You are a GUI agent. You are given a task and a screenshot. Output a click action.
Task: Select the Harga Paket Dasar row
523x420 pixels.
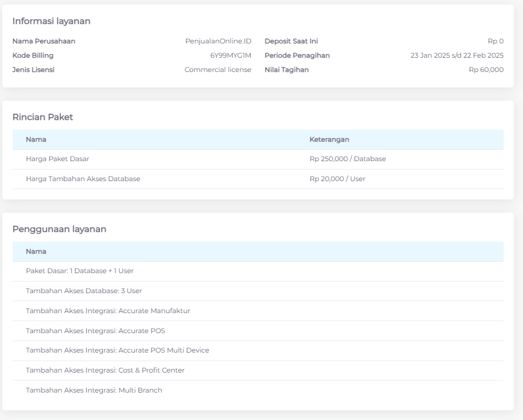[x=57, y=159]
